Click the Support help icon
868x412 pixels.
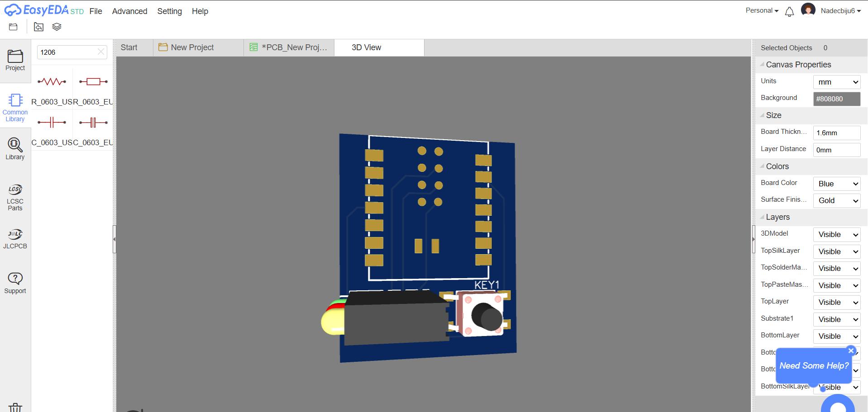click(x=15, y=280)
